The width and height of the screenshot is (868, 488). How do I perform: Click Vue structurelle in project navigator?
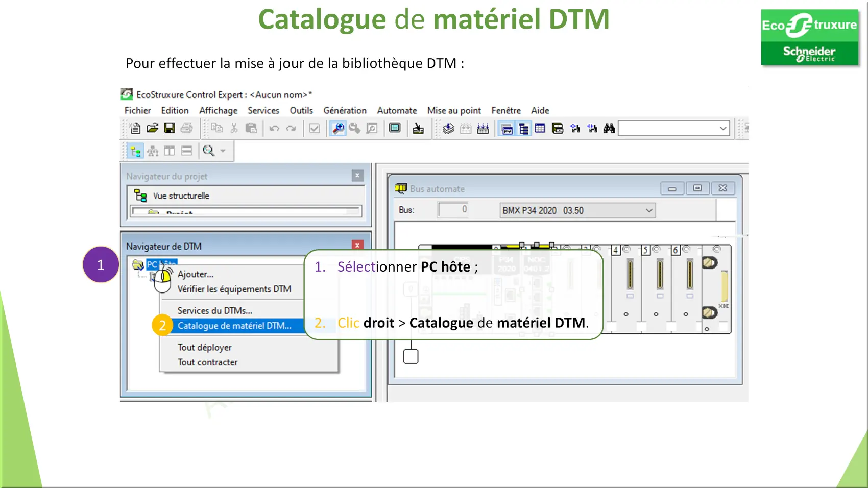[x=181, y=196]
